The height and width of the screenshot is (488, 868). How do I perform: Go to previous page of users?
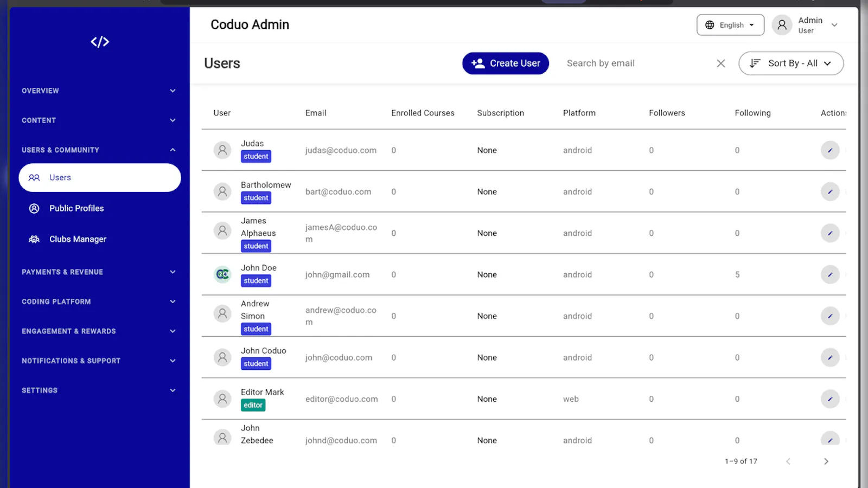point(788,461)
